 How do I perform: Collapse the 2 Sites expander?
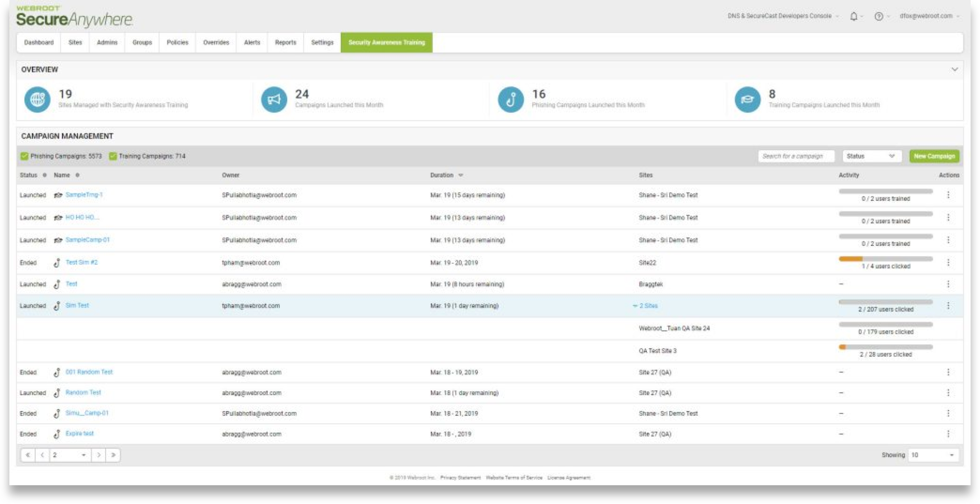coord(645,306)
